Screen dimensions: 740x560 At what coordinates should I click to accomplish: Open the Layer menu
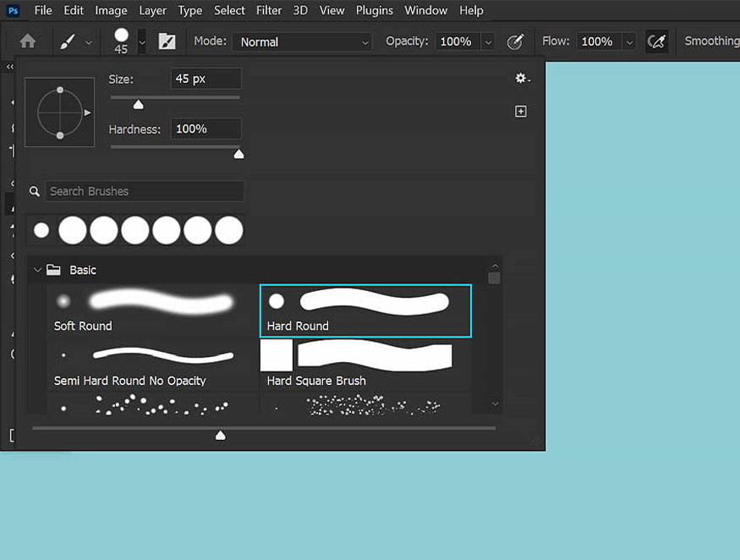(152, 10)
